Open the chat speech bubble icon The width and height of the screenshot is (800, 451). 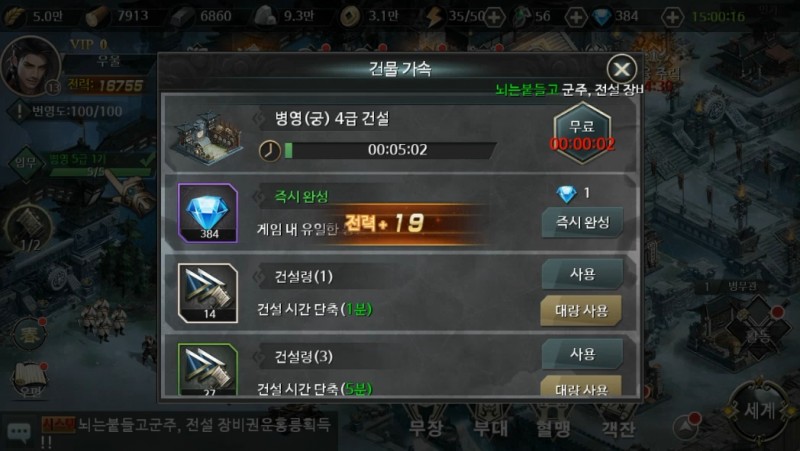(19, 433)
